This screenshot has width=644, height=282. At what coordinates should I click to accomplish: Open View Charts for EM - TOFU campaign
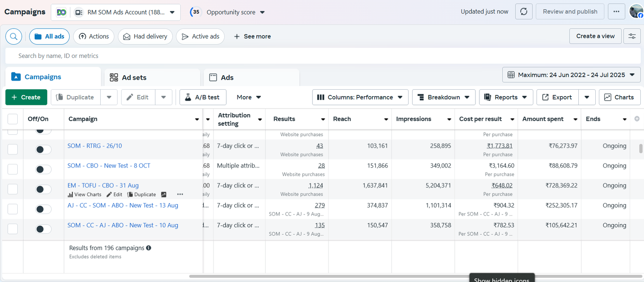pyautogui.click(x=85, y=195)
